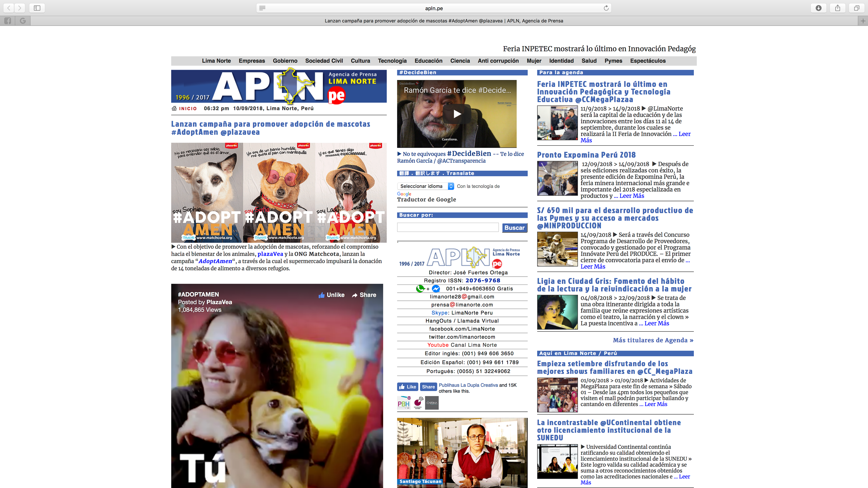Screen dimensions: 868x488
Task: Open the Lanzan campaña adopción de mascotas headline
Action: coord(271,128)
